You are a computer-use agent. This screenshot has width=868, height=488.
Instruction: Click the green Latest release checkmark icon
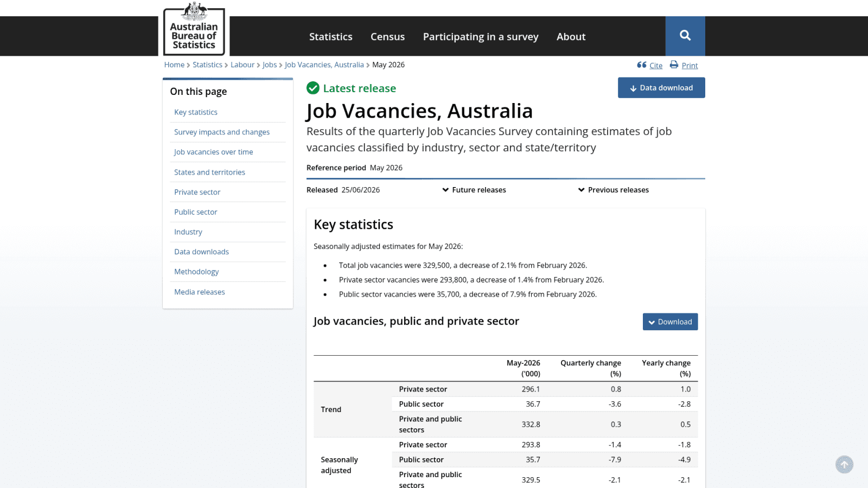pos(313,88)
